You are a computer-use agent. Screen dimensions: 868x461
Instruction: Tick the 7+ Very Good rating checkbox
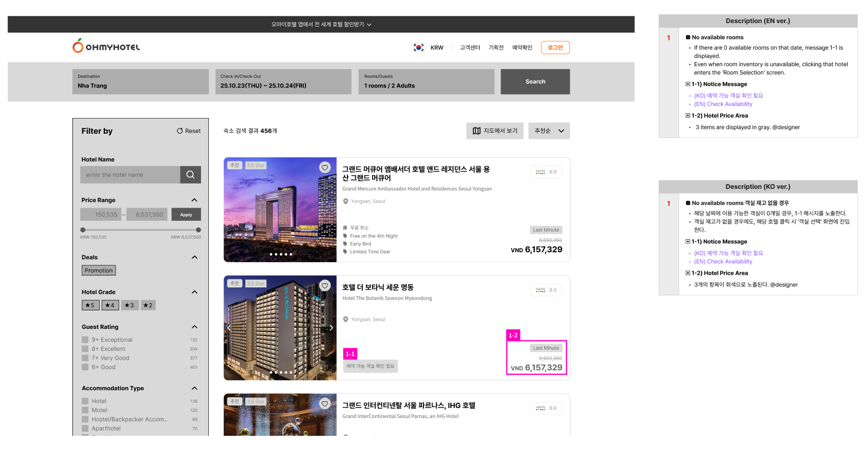pyautogui.click(x=85, y=358)
